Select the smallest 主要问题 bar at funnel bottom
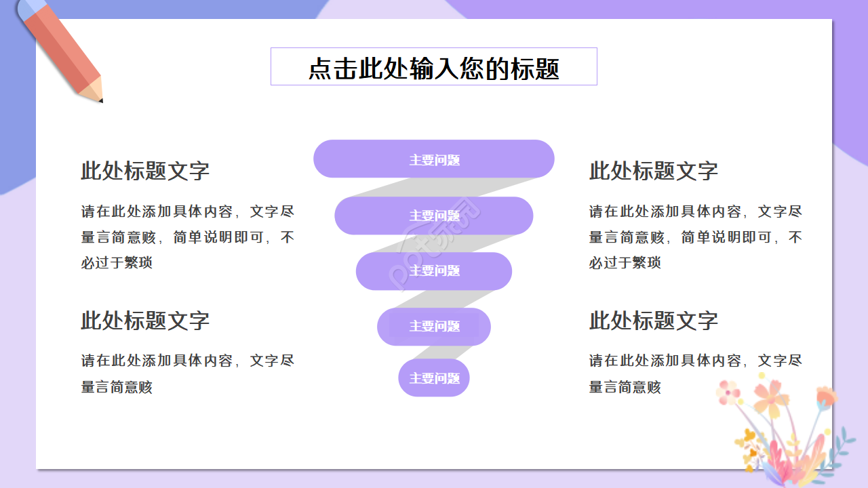This screenshot has width=868, height=488. coord(433,378)
